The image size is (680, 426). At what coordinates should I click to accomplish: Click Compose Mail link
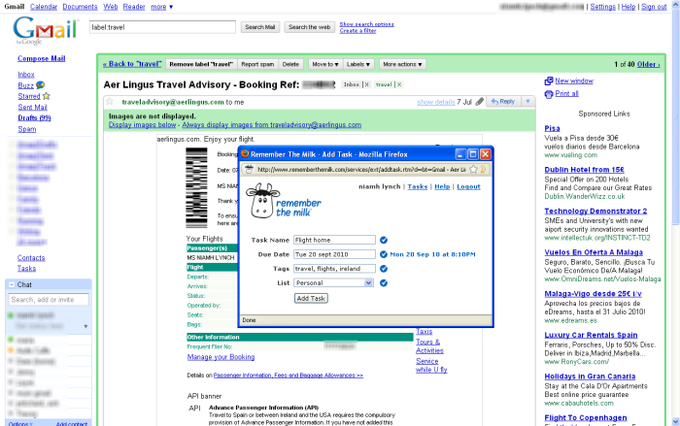pos(41,59)
